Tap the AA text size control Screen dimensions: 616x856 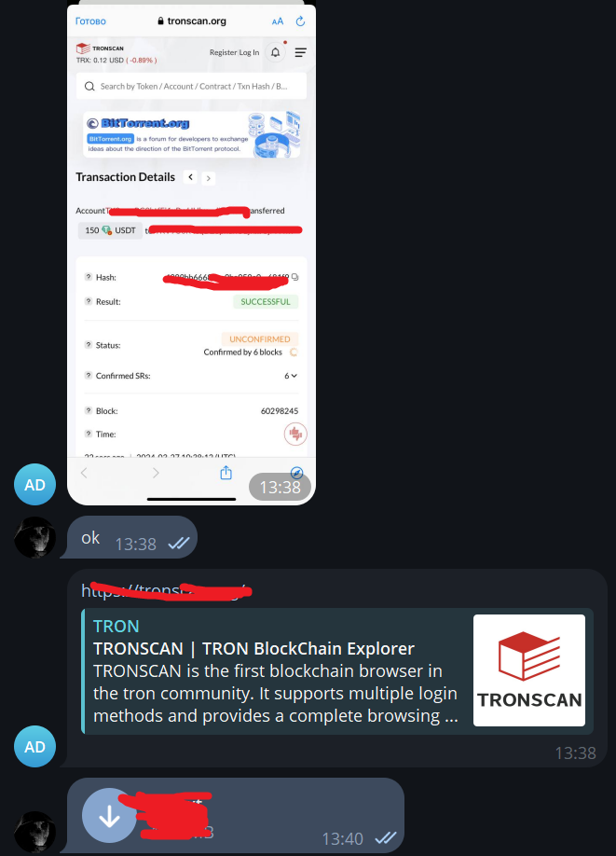tap(277, 21)
